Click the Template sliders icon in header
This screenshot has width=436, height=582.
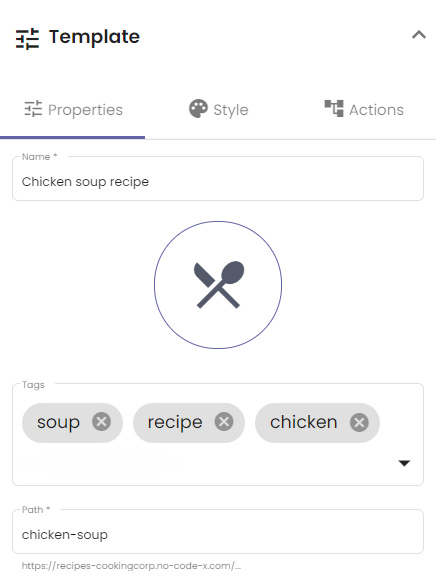(x=27, y=38)
